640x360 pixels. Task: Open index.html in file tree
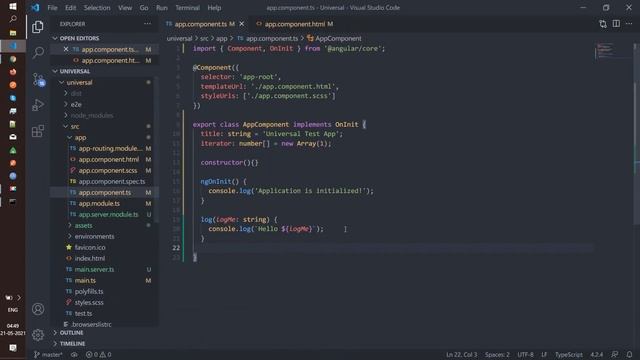(x=90, y=258)
